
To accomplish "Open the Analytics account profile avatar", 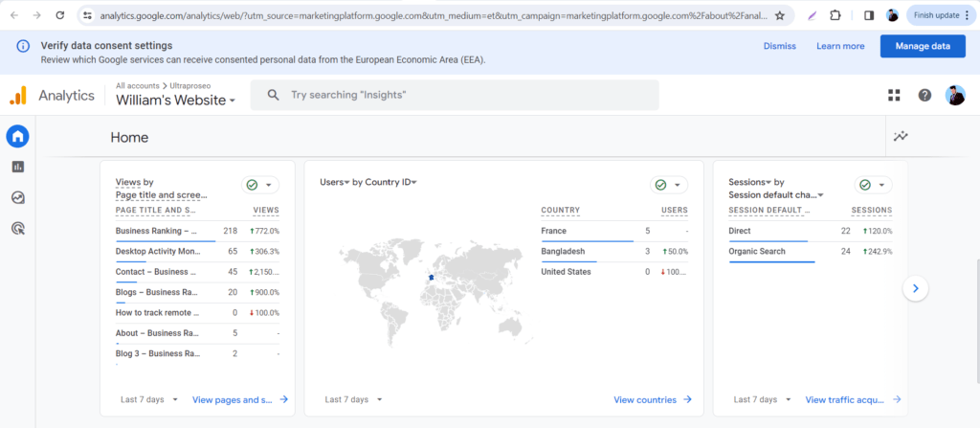I will [x=955, y=95].
